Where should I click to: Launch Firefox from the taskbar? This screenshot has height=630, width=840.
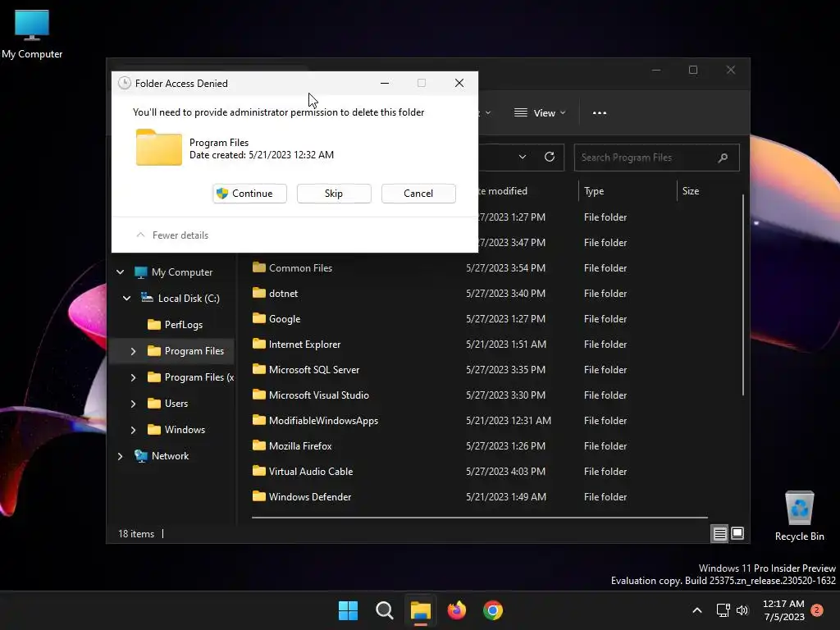click(x=456, y=610)
